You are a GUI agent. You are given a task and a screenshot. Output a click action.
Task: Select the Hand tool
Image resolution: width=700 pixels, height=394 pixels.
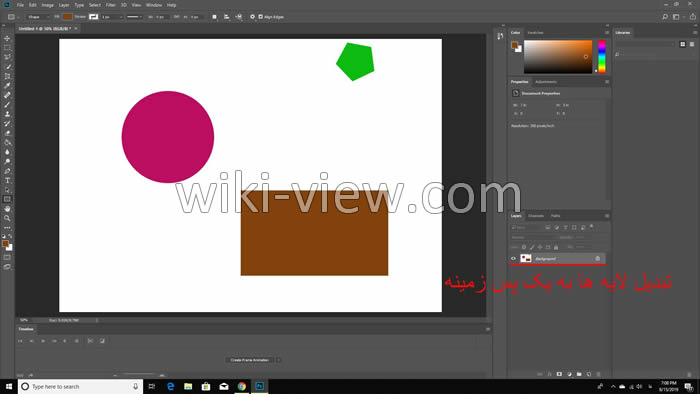7,209
